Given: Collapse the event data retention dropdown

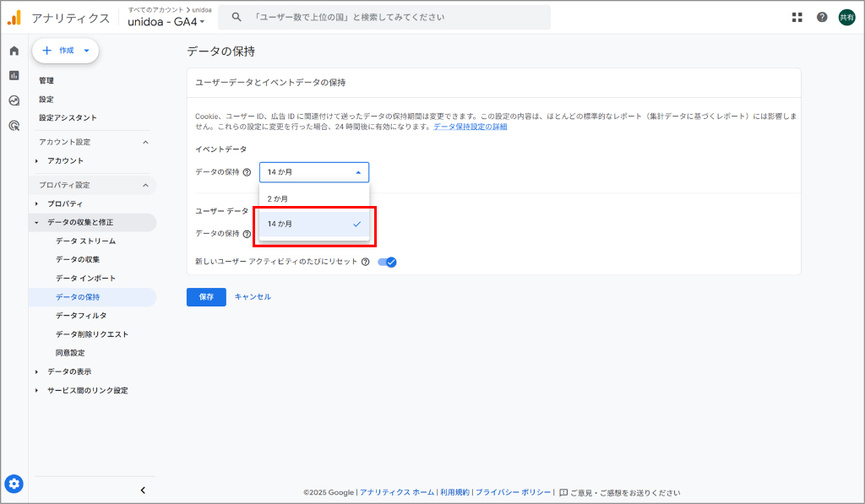Looking at the screenshot, I should pos(314,172).
